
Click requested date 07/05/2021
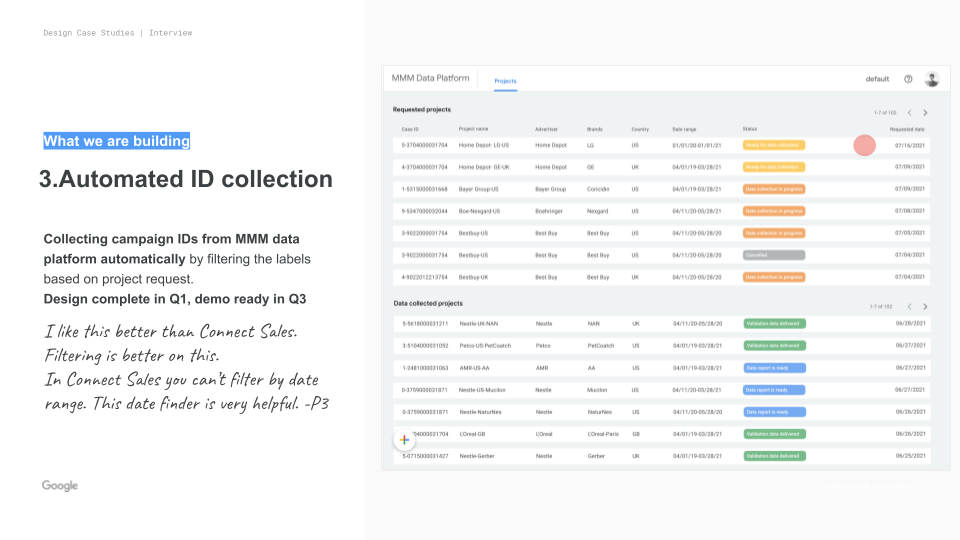coord(910,233)
